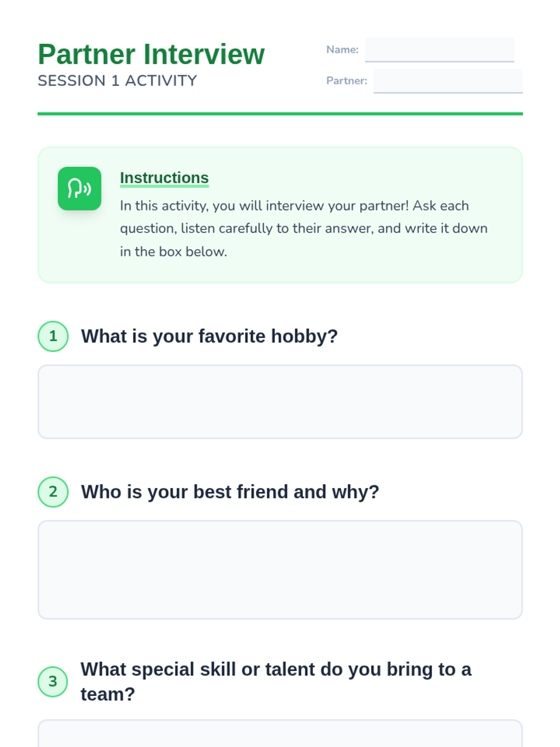
Task: Click the Partner: label
Action: (346, 81)
